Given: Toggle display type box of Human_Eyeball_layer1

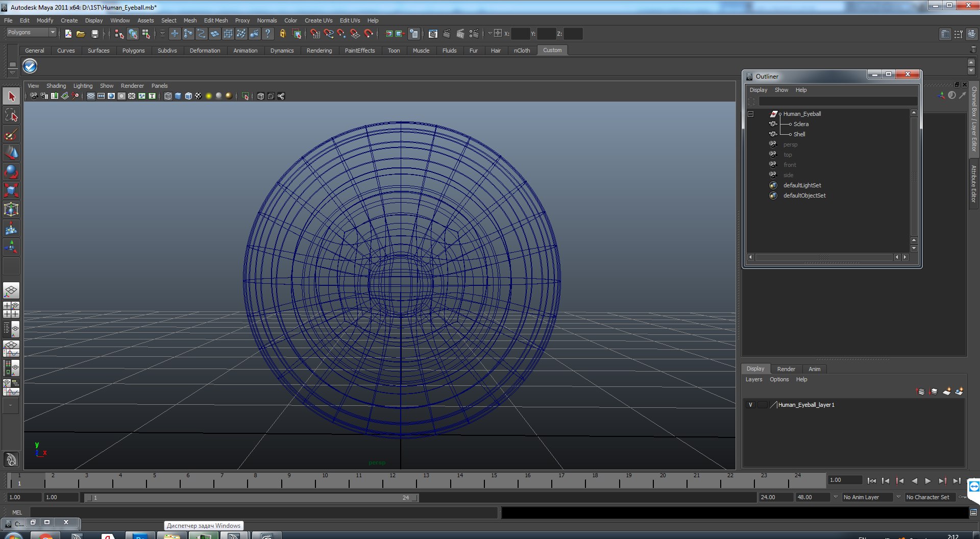Looking at the screenshot, I should tap(762, 405).
